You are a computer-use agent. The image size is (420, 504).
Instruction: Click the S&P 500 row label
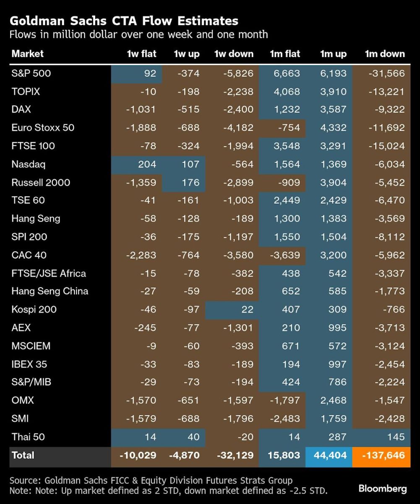[x=31, y=73]
